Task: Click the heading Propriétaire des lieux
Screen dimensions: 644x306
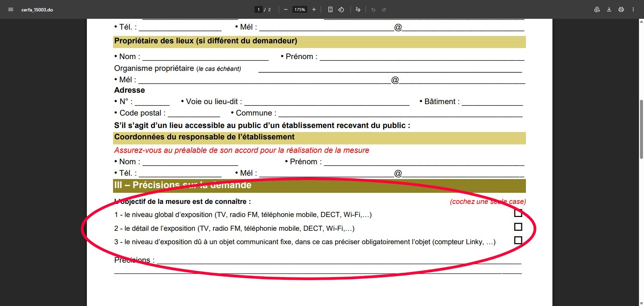Action: coord(206,41)
